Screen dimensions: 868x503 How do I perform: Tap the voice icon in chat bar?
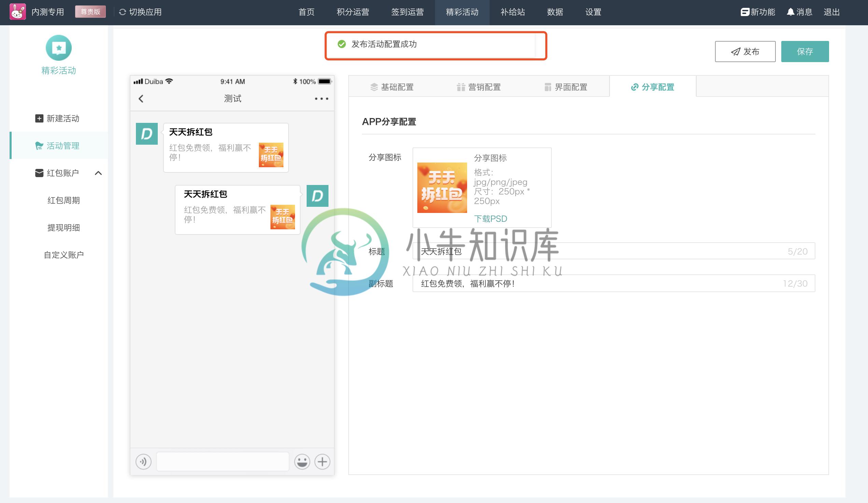pos(143,462)
